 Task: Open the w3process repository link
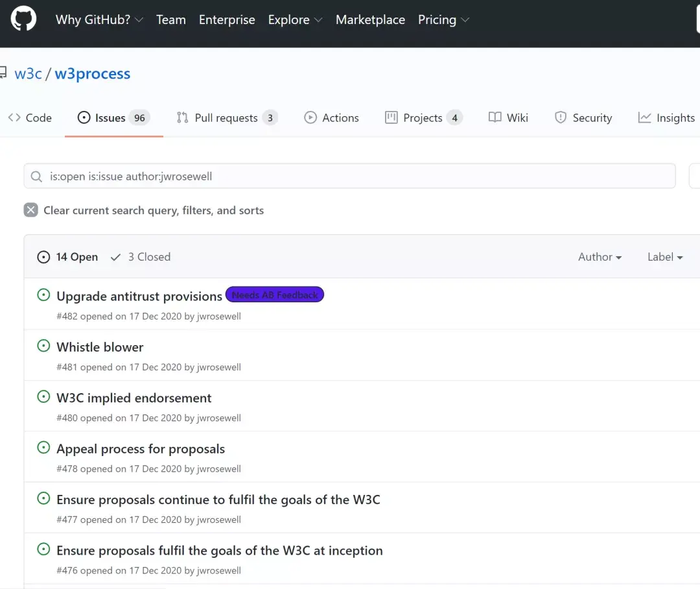pyautogui.click(x=93, y=73)
